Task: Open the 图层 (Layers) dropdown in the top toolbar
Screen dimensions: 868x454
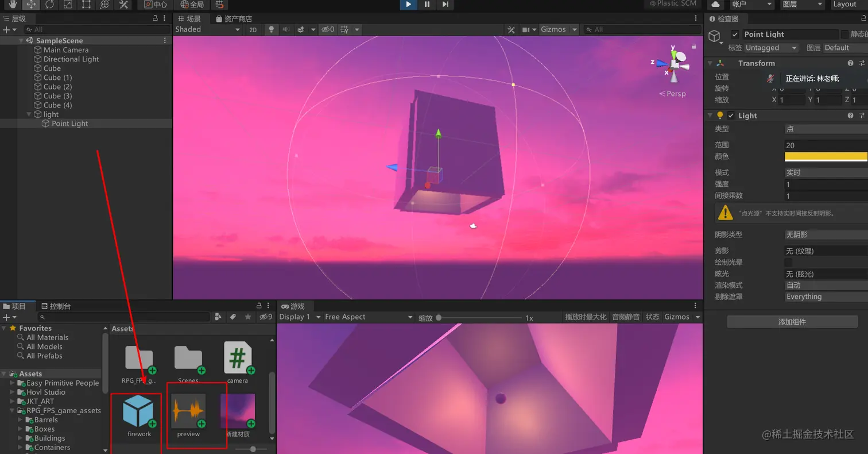Action: 803,5
